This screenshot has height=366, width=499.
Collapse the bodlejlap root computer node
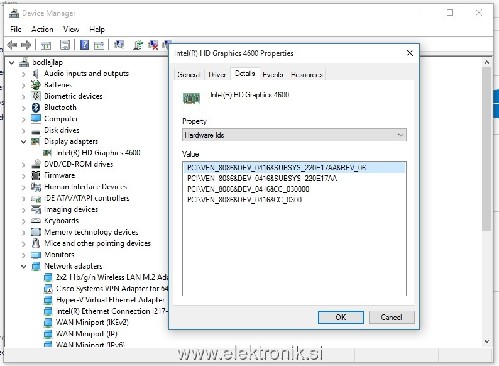pyautogui.click(x=12, y=62)
